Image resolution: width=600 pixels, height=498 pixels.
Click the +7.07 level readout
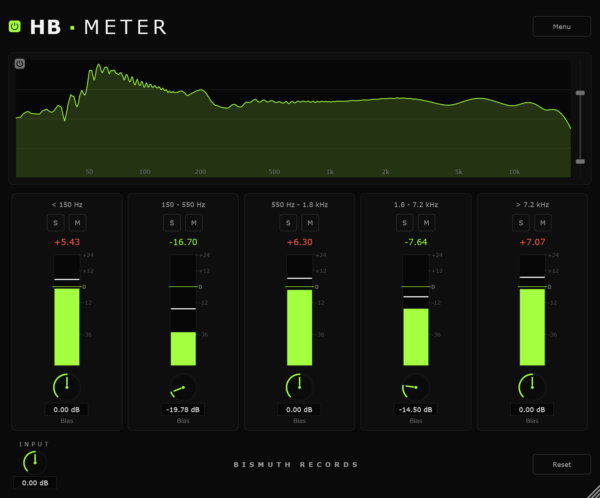[x=532, y=242]
